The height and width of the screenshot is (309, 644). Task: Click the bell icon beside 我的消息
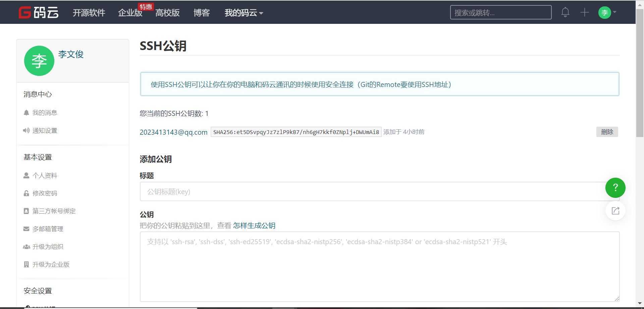pyautogui.click(x=26, y=113)
